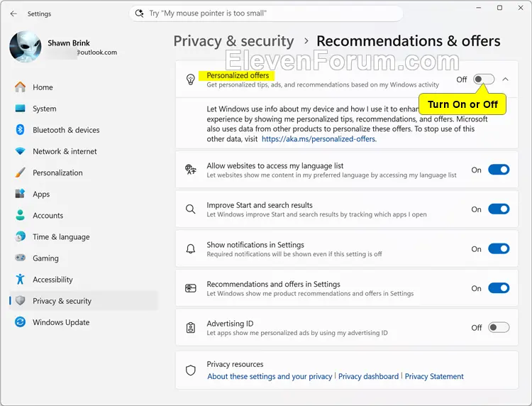Disable Allow websites to access language list
This screenshot has height=406, width=532.
[x=499, y=170]
